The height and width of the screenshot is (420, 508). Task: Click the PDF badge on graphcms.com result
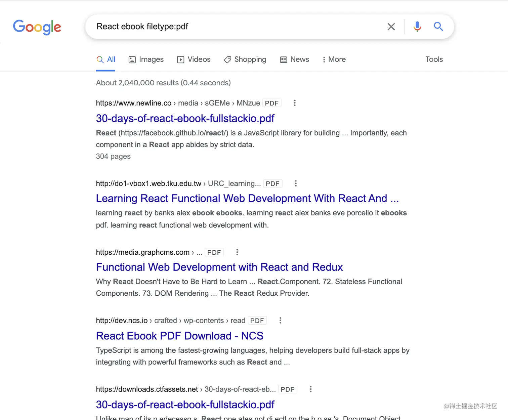click(x=214, y=252)
